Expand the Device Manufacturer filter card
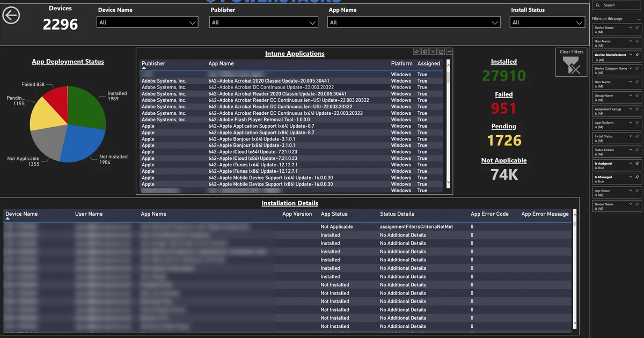The width and height of the screenshot is (644, 338). pos(631,55)
